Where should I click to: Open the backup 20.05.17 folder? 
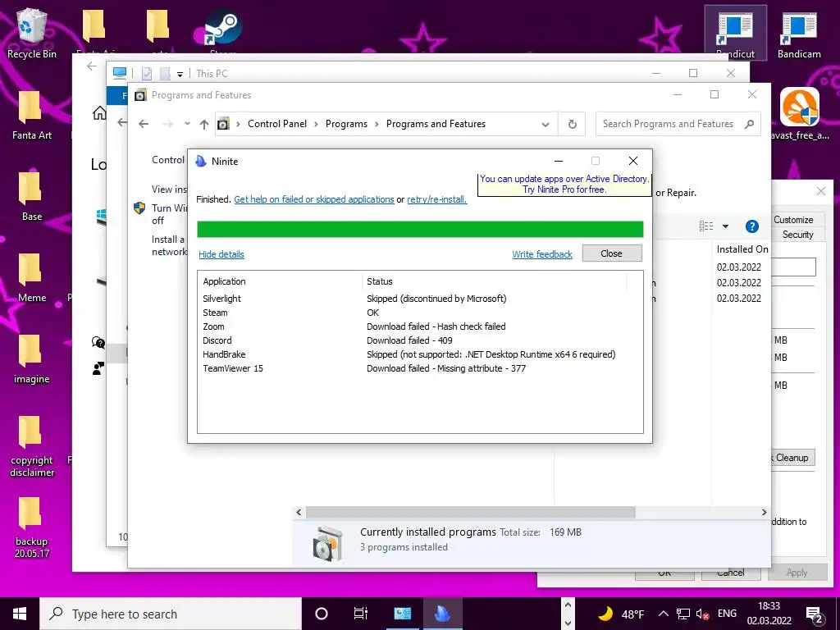coord(32,527)
